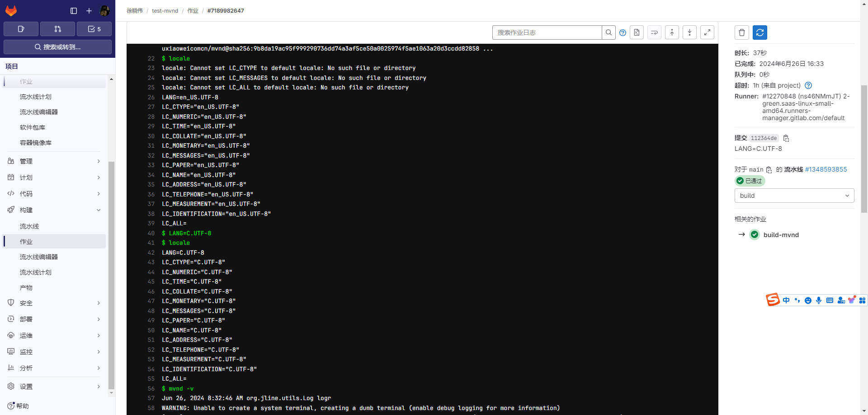Toggle full screen job log view
This screenshot has width=868, height=415.
pyautogui.click(x=707, y=33)
